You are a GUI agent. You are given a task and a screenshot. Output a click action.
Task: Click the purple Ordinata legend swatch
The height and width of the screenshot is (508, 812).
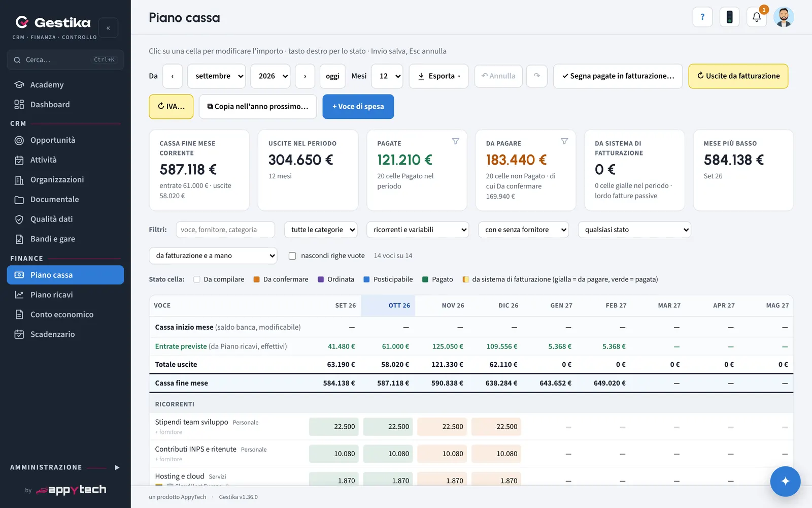click(321, 279)
